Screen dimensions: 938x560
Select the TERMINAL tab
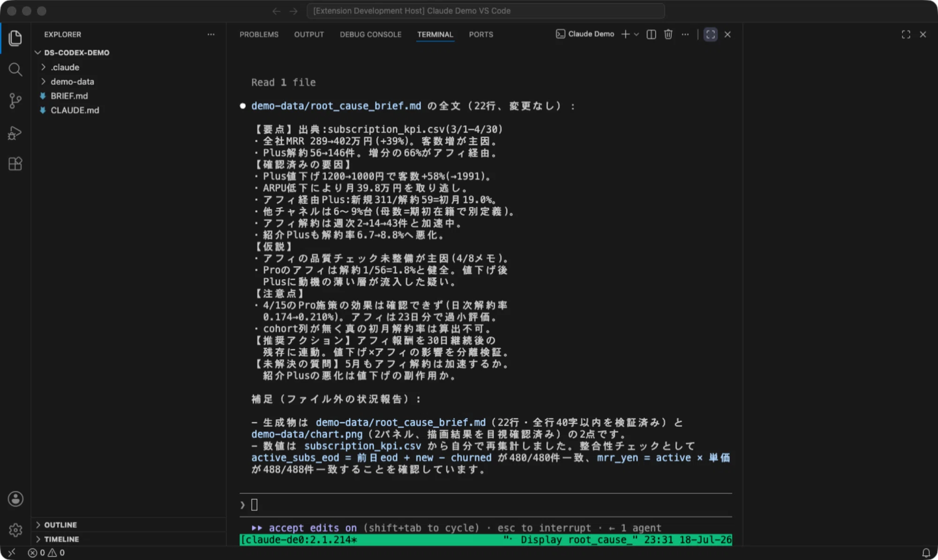pyautogui.click(x=435, y=34)
